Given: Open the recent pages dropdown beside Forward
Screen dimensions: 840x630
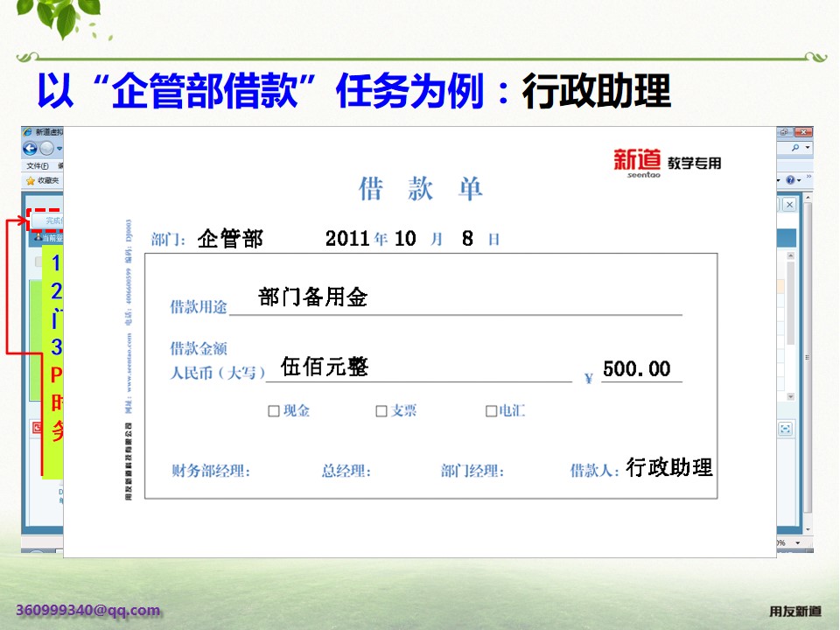Looking at the screenshot, I should (x=59, y=149).
